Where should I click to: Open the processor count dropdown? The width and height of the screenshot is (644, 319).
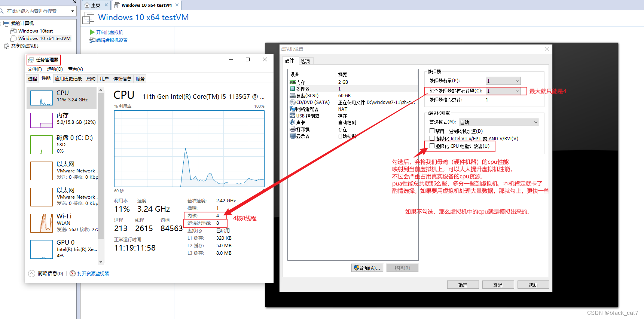click(x=503, y=81)
